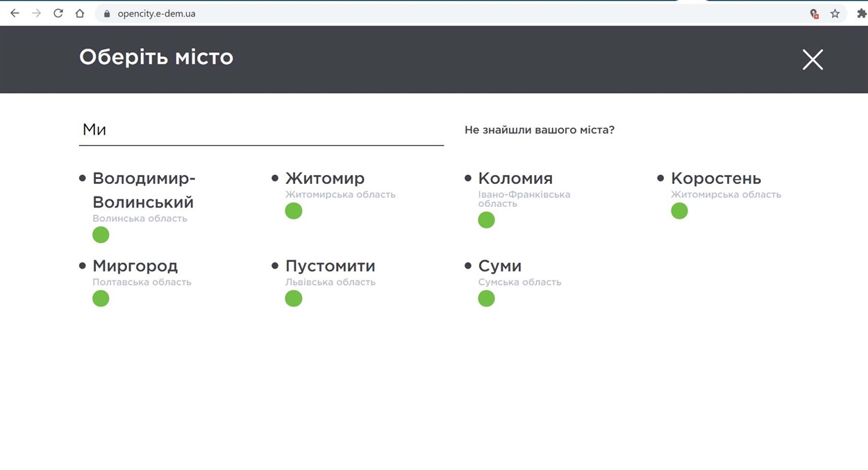Click 'Сумська область' region label

click(519, 282)
